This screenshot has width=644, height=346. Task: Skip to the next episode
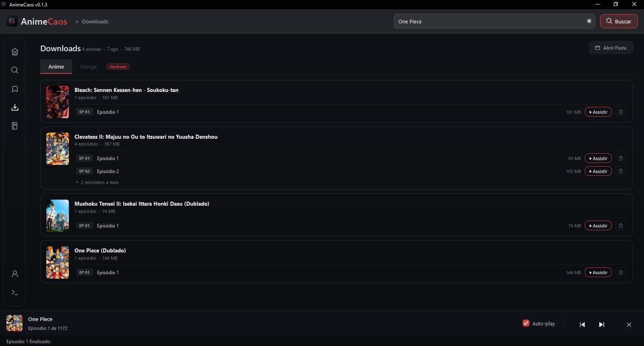pyautogui.click(x=602, y=324)
